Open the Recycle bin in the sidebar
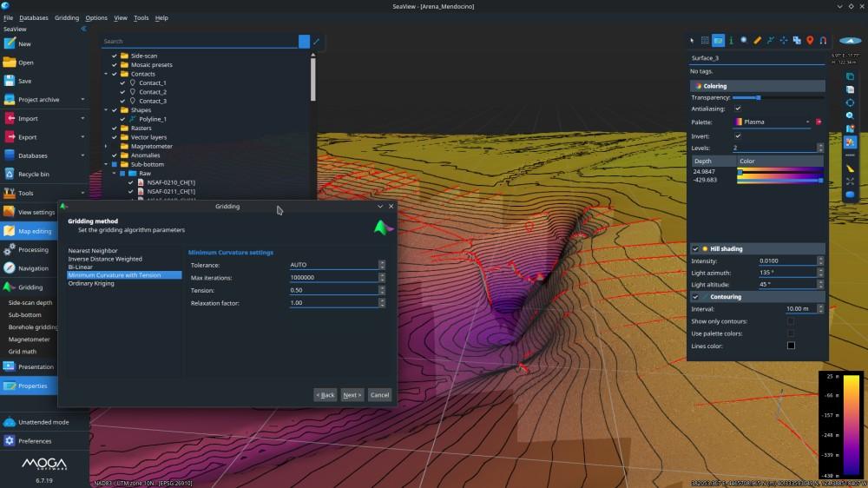This screenshot has height=488, width=868. (33, 174)
